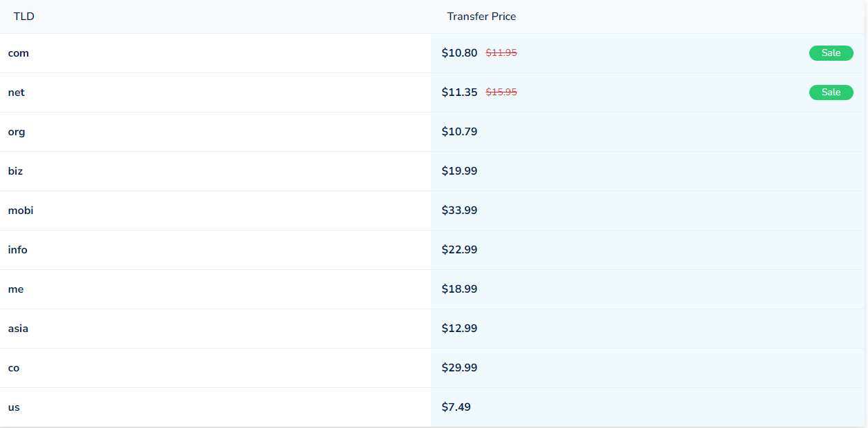Select the info TLD row label
This screenshot has width=868, height=428.
pyautogui.click(x=18, y=250)
